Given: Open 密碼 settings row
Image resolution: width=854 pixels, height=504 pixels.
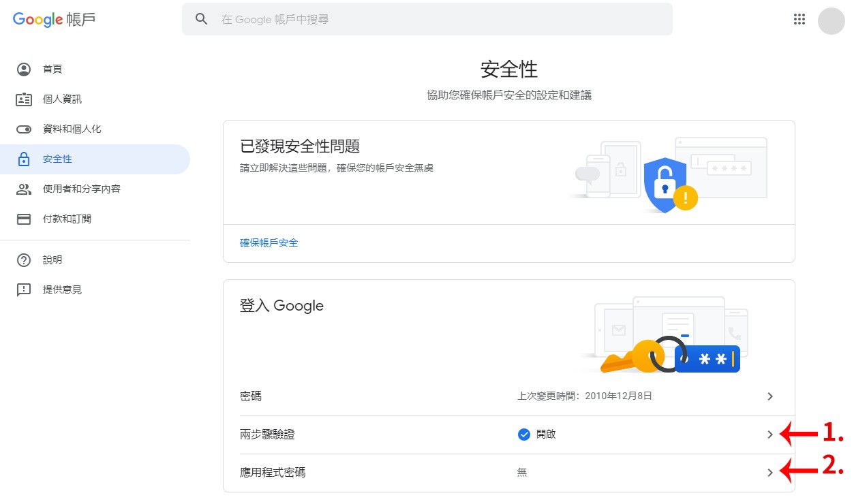Looking at the screenshot, I should (508, 396).
